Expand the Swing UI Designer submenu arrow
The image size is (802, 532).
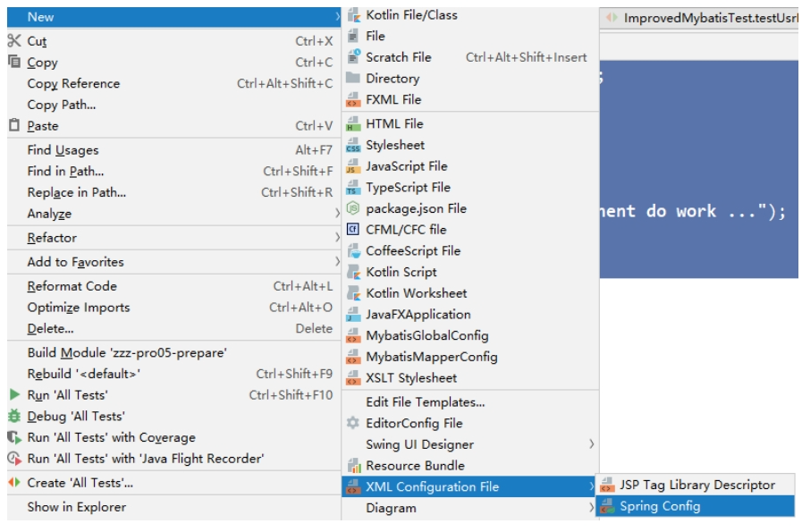pos(591,444)
